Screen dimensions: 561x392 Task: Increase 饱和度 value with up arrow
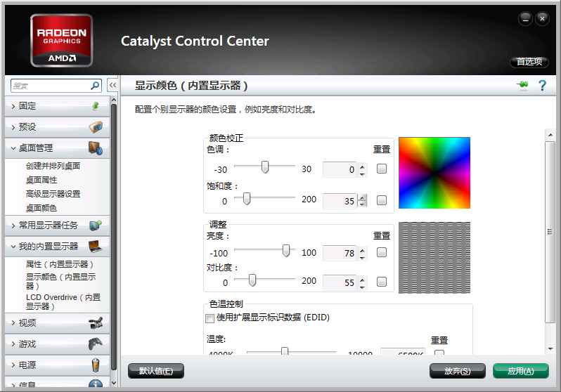click(363, 197)
